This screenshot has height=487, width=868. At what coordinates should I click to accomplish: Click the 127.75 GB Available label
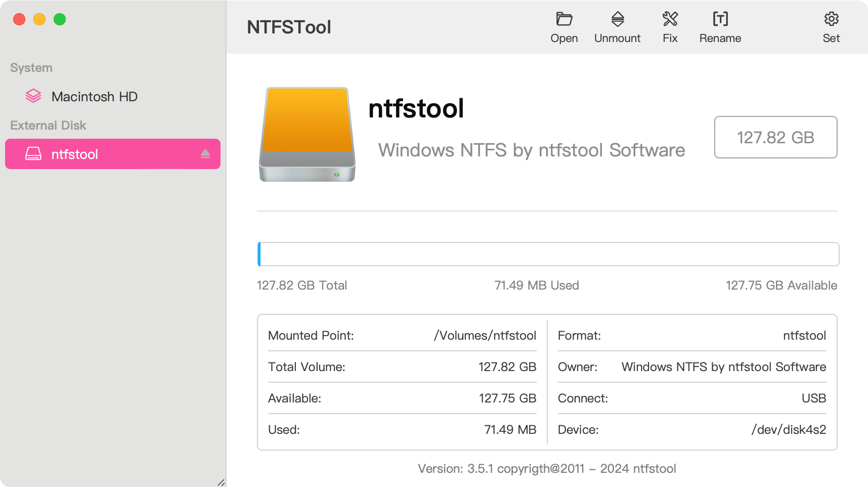[781, 286]
